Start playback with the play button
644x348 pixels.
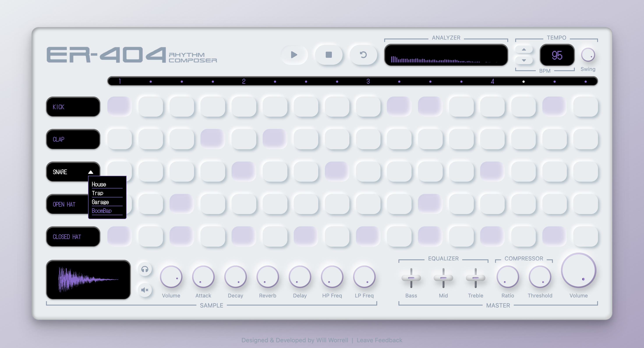294,55
